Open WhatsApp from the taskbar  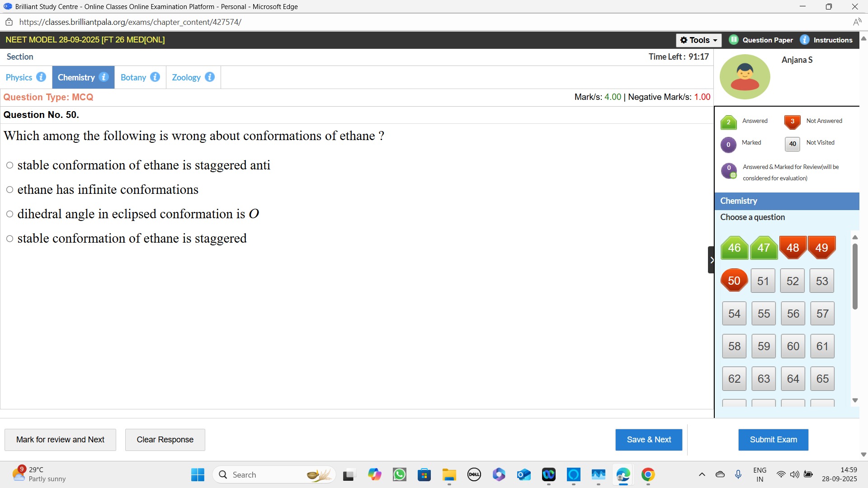[x=400, y=475]
